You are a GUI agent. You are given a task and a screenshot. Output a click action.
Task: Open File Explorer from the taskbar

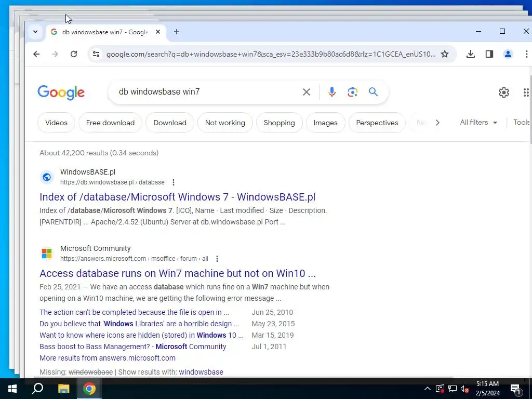pyautogui.click(x=63, y=389)
